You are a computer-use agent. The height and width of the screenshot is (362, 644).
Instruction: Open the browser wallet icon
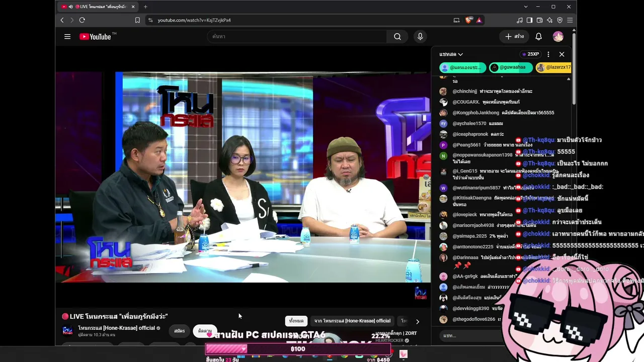pyautogui.click(x=539, y=20)
